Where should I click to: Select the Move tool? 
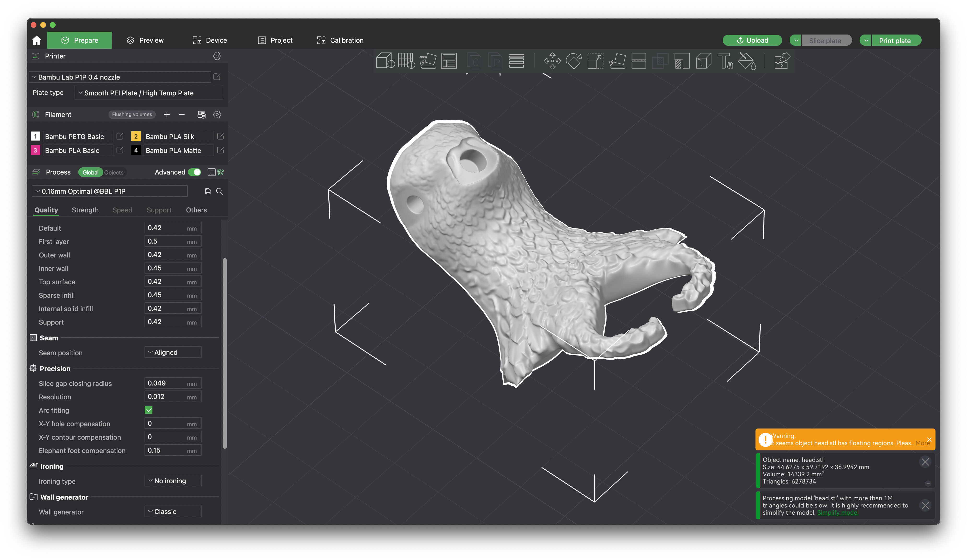click(x=552, y=61)
